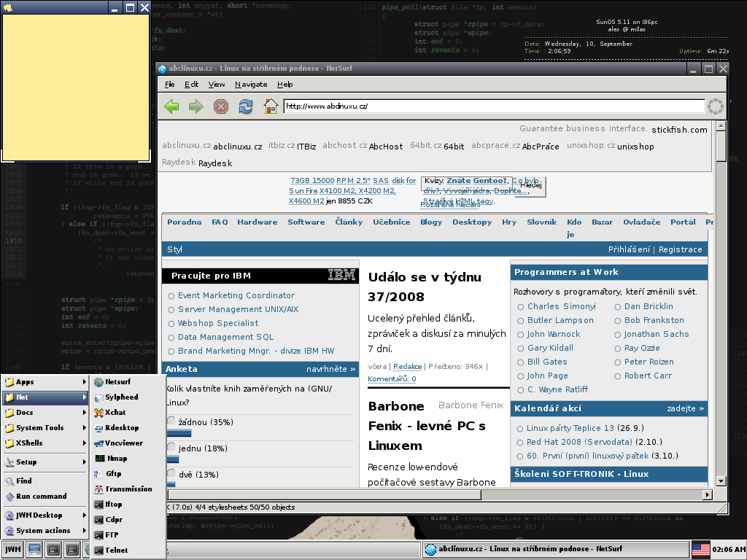
Task: Click the IBM logo in the job box
Action: coord(341,275)
